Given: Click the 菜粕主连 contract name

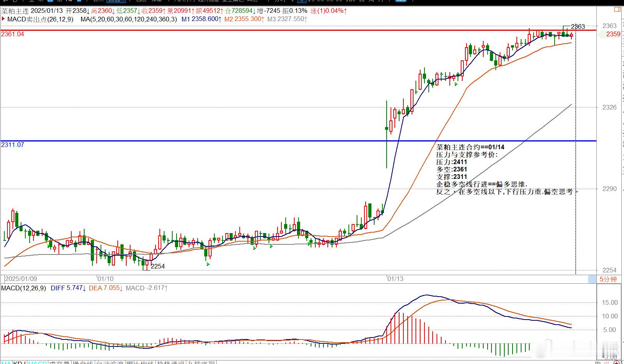Looking at the screenshot, I should (15, 11).
